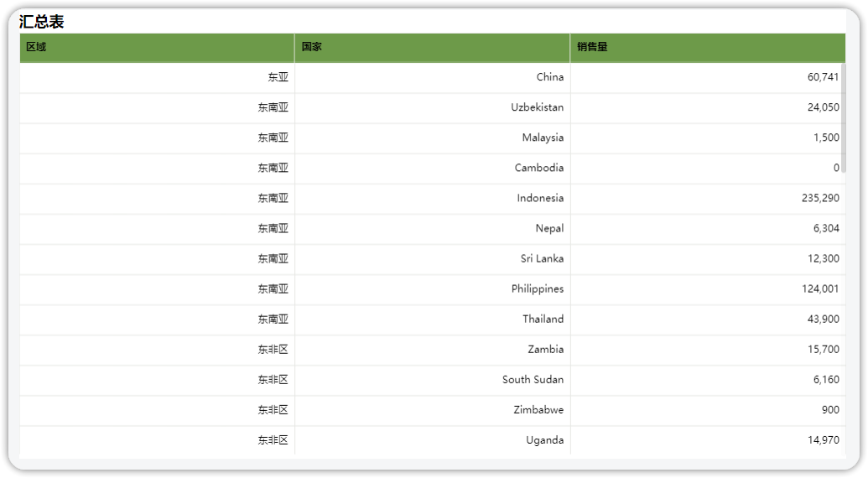Click the 区域 column header

point(157,48)
